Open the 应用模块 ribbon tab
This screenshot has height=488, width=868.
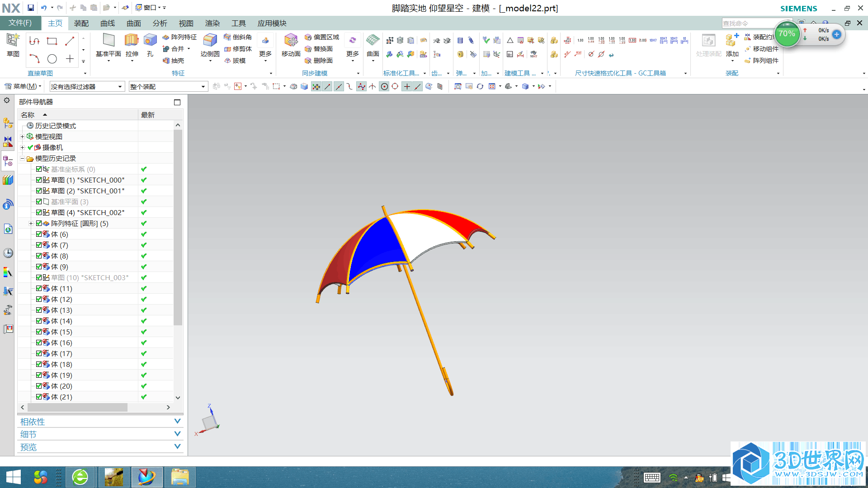pyautogui.click(x=272, y=23)
